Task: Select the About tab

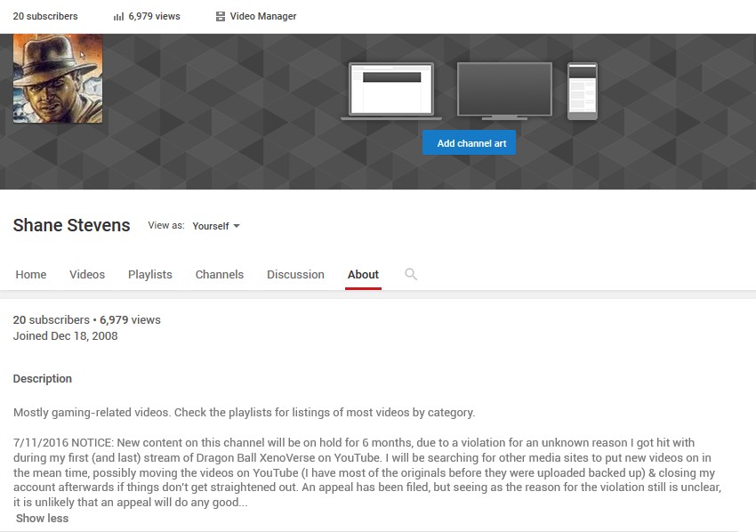Action: [x=363, y=275]
